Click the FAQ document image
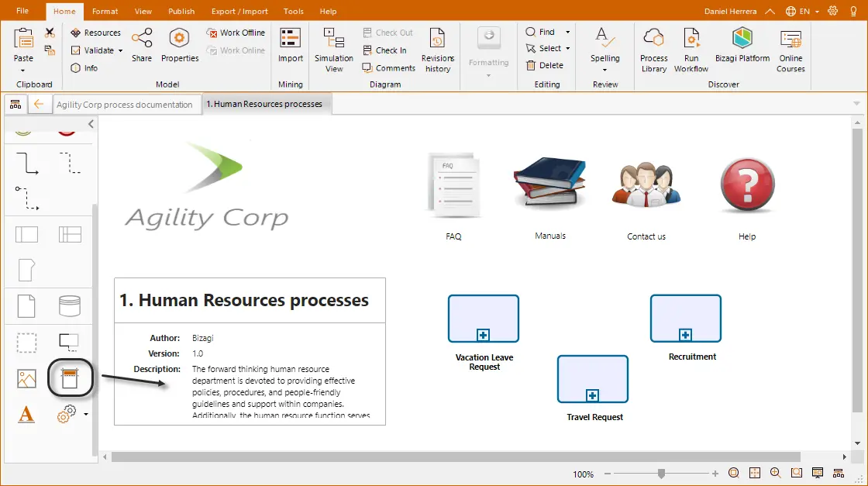Image resolution: width=868 pixels, height=486 pixels. (454, 185)
